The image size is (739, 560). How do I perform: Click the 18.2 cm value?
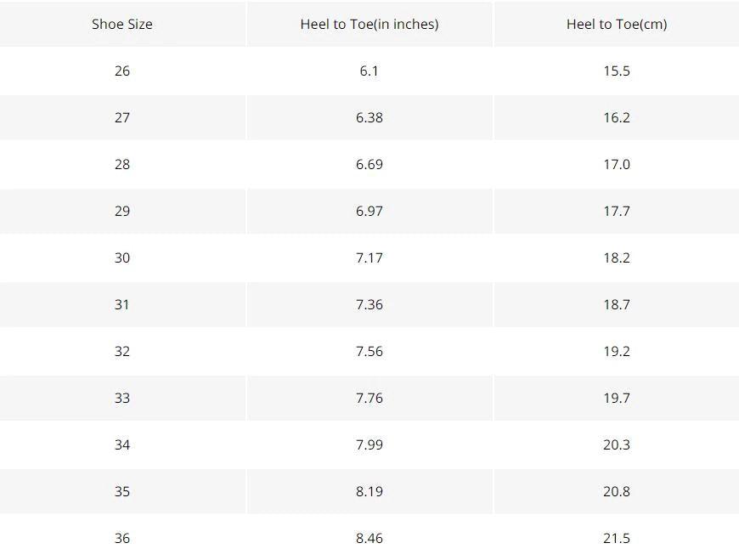pyautogui.click(x=617, y=257)
